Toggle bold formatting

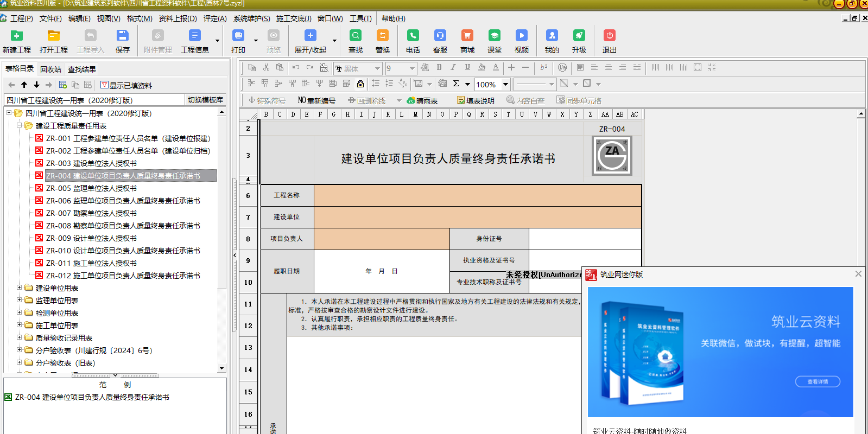439,68
